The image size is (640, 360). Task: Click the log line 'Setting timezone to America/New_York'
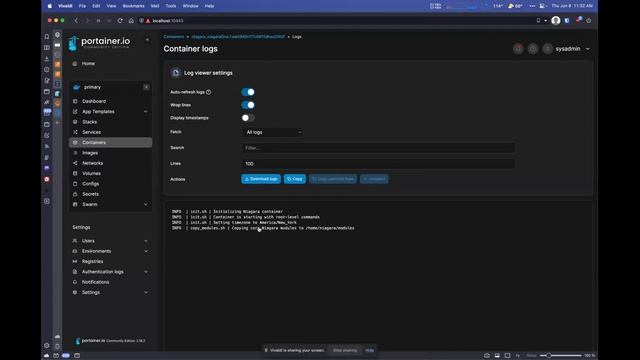pos(234,222)
